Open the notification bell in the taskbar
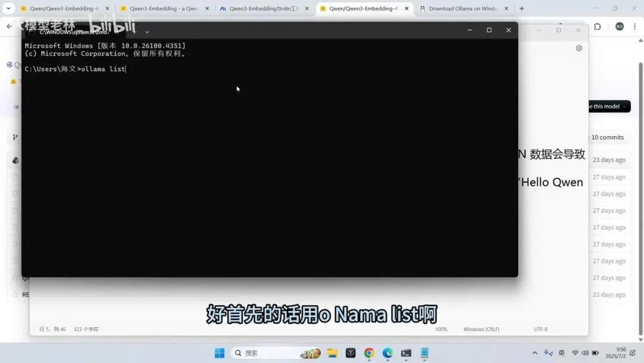 633,353
